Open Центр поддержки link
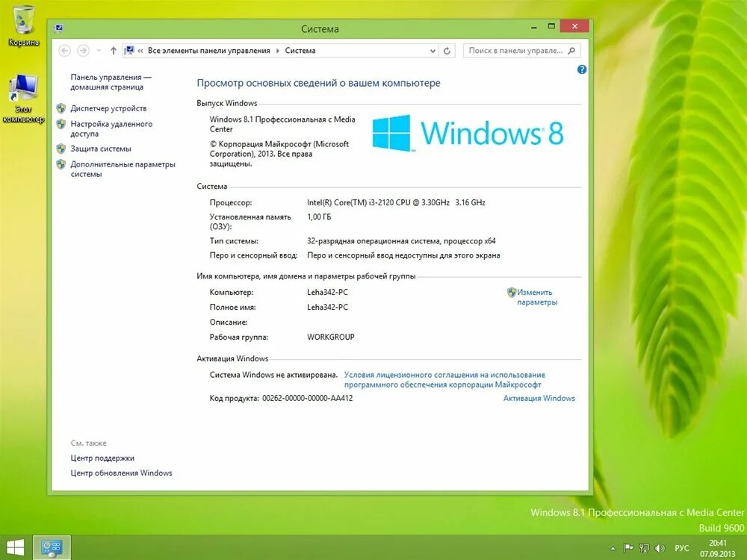This screenshot has height=560, width=747. (102, 458)
